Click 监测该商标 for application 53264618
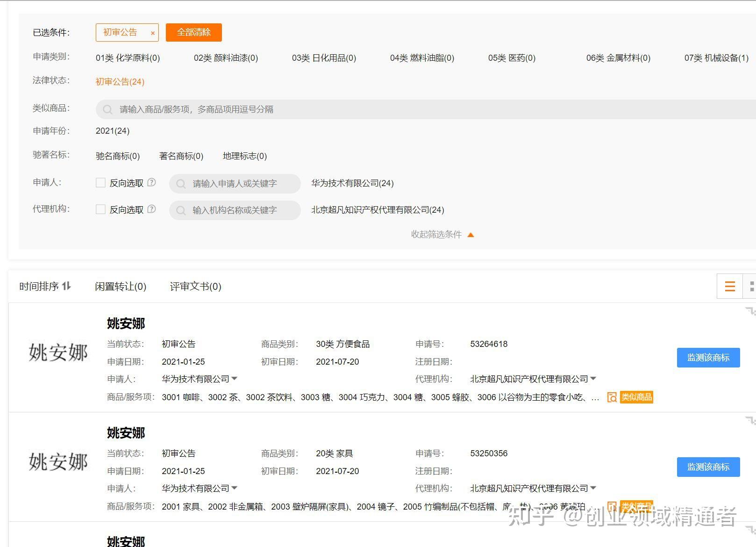756x547 pixels. point(708,358)
